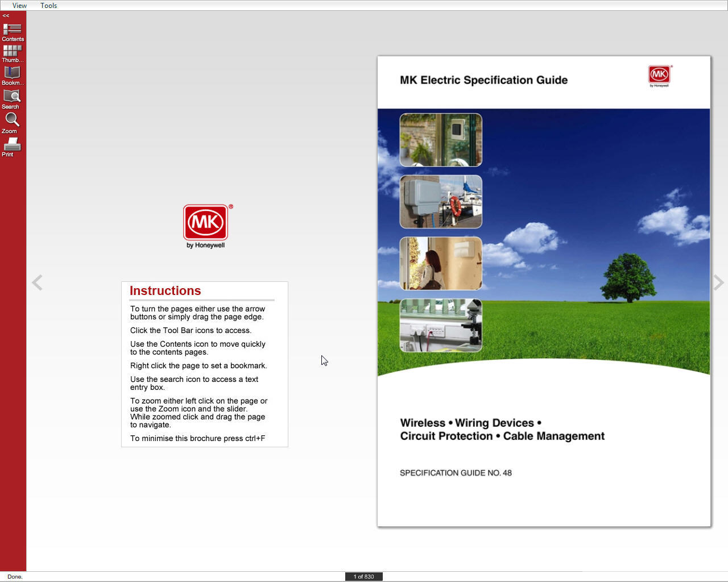The image size is (728, 582).
Task: Go to next page arrow
Action: [x=718, y=282]
